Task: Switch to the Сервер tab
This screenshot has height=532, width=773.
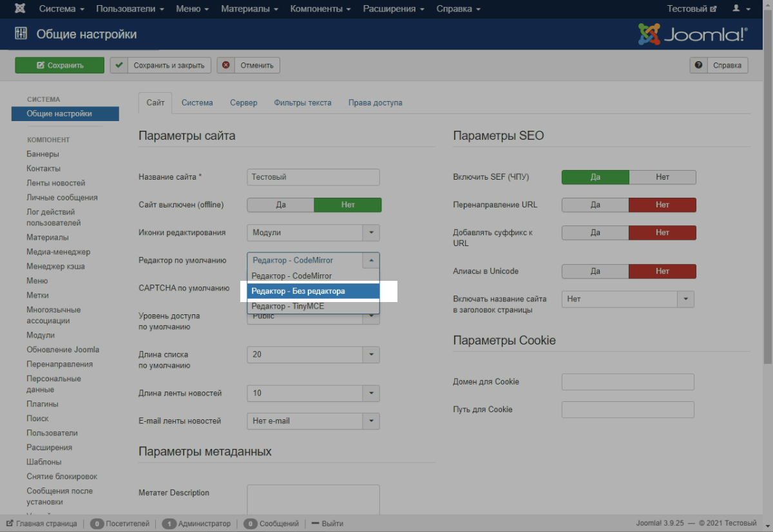Action: [243, 102]
